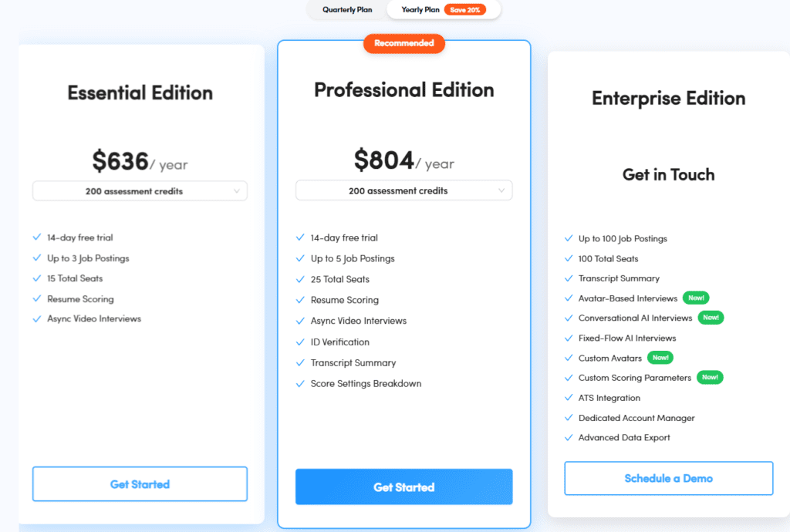Click the Now! badge beside Custom Avatars

660,357
